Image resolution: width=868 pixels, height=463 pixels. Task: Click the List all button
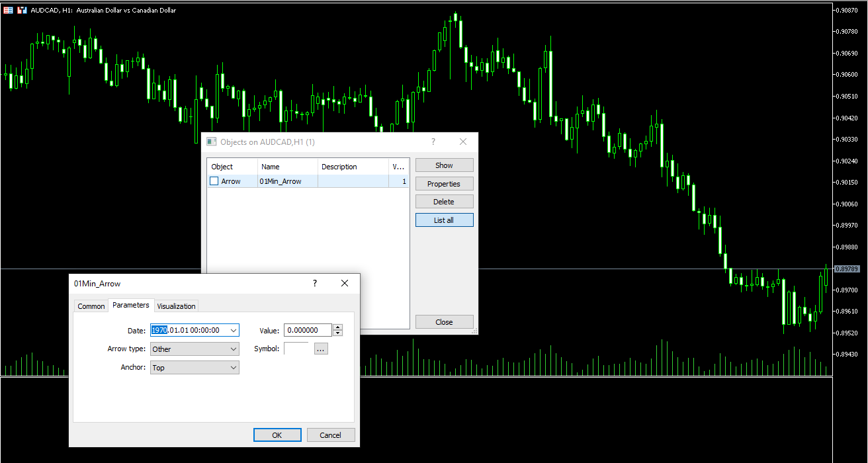click(x=444, y=220)
